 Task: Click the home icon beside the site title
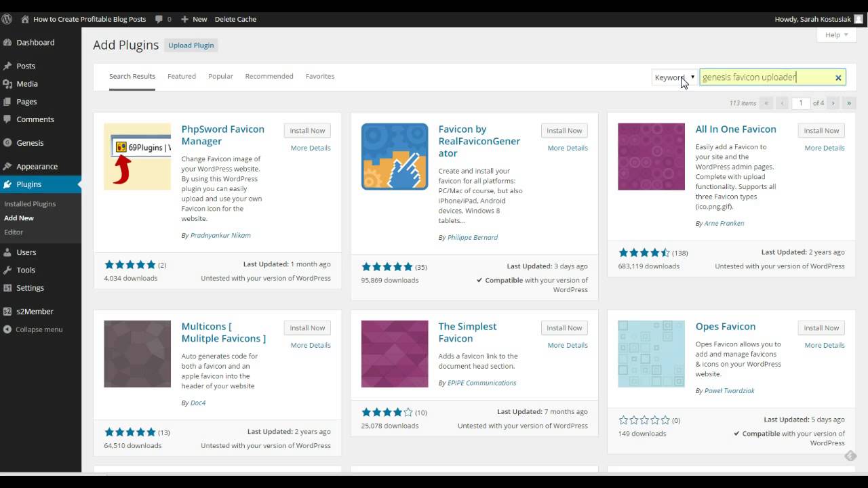(x=25, y=19)
